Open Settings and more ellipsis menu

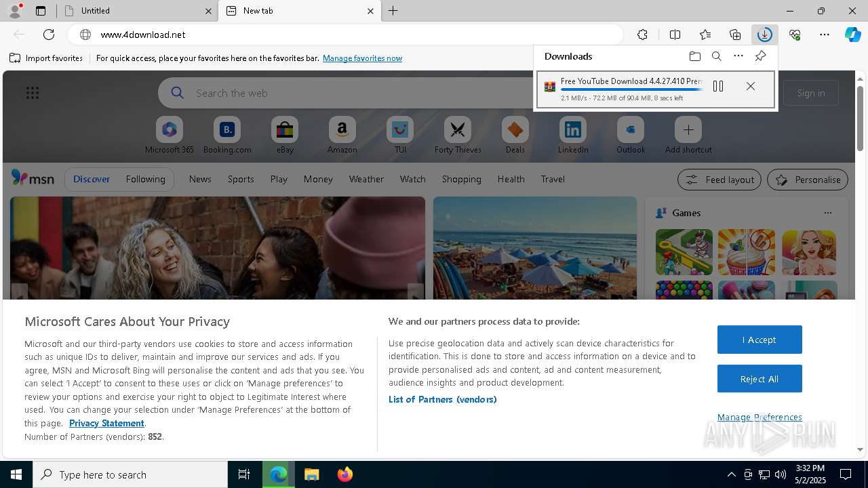click(825, 35)
